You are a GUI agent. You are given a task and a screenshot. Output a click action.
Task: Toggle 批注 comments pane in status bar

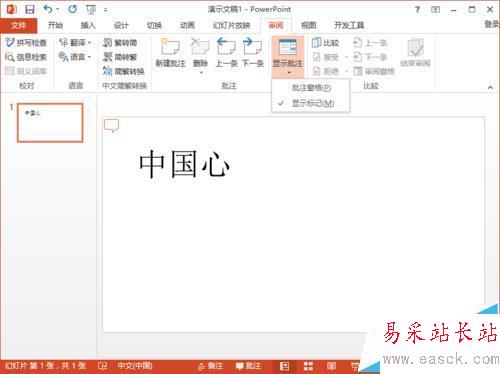point(248,366)
